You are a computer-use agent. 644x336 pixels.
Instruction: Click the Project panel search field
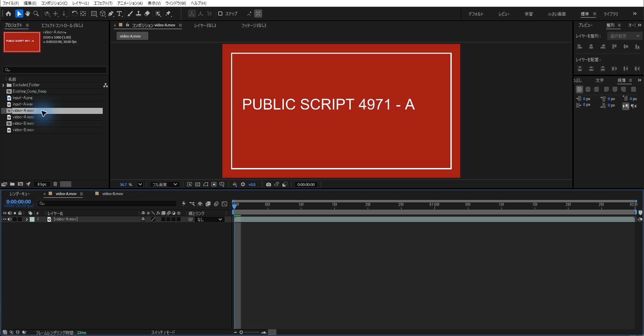pyautogui.click(x=55, y=70)
